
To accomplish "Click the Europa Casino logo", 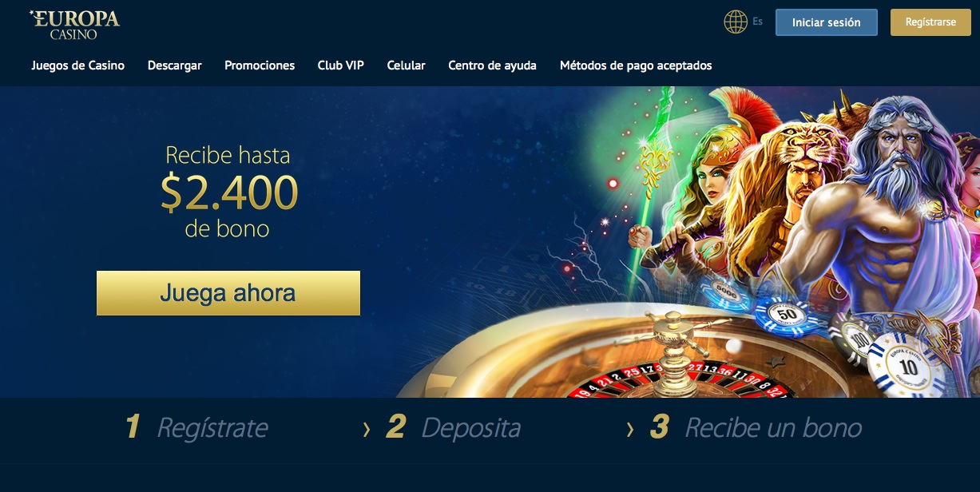I will (74, 24).
